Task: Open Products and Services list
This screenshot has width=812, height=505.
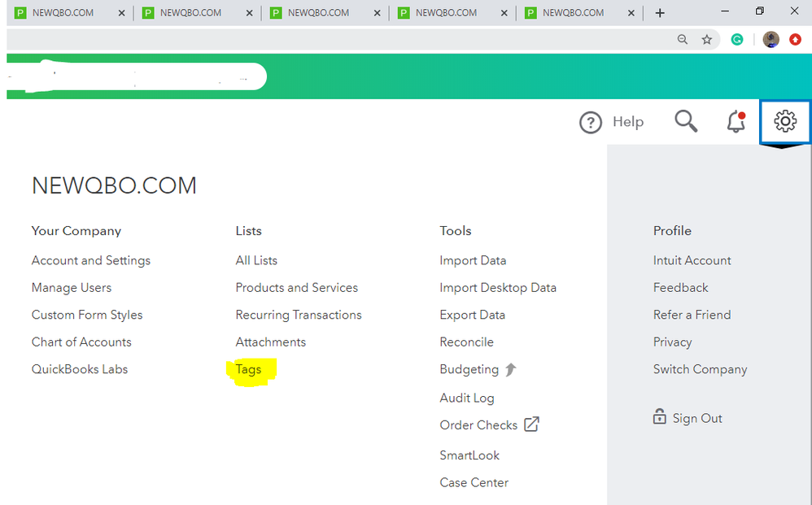Action: (297, 288)
